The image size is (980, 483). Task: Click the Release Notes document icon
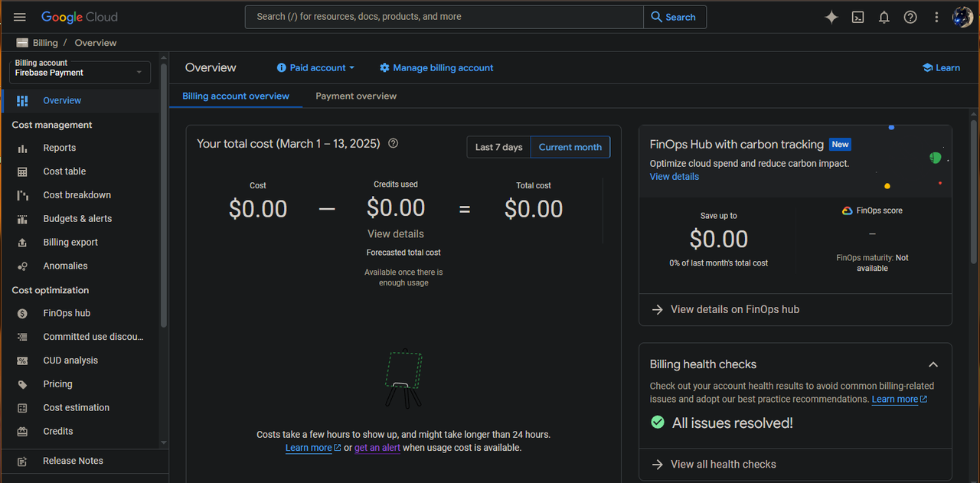pyautogui.click(x=22, y=462)
